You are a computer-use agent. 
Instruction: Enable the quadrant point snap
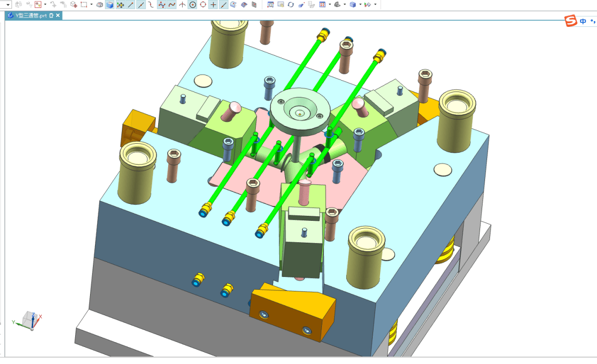tap(203, 4)
